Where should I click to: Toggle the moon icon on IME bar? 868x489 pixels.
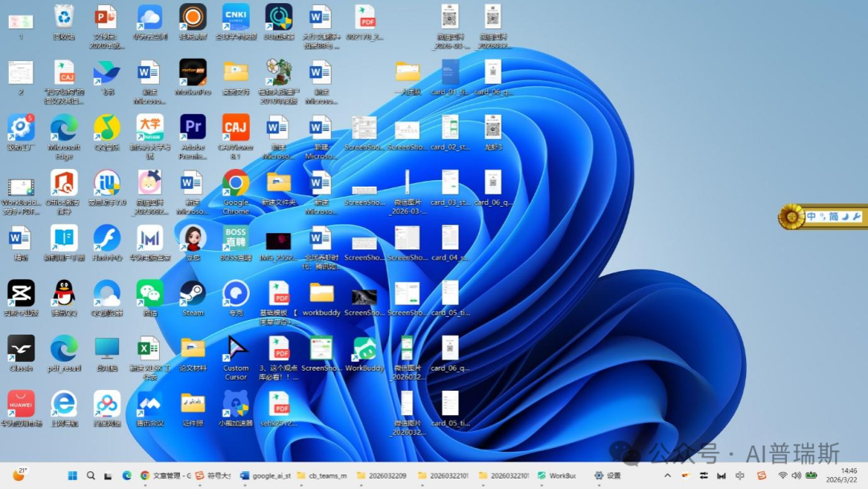pos(845,216)
